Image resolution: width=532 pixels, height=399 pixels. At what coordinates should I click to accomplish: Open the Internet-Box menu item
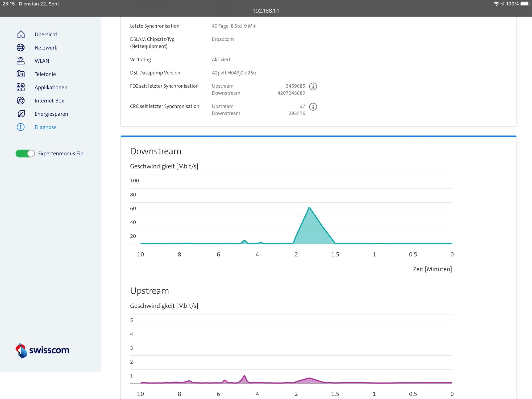(49, 101)
